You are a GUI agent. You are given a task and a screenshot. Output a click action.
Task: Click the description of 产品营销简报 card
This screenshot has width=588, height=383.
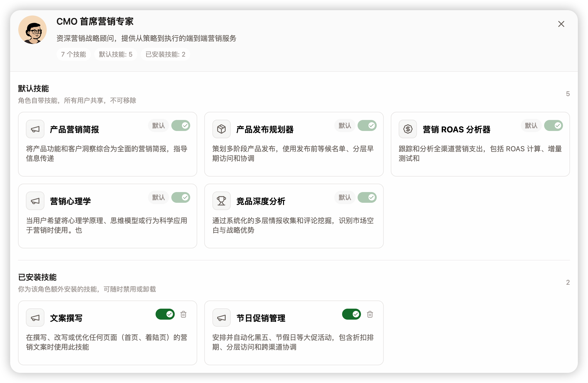pyautogui.click(x=107, y=153)
